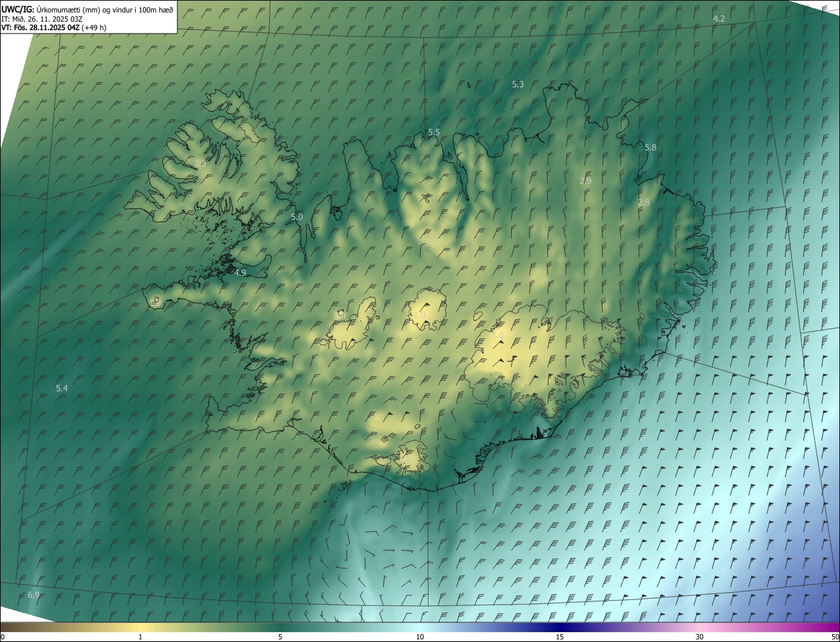This screenshot has width=840, height=642.
Task: Click the 5.0 value label on the map
Action: (297, 217)
